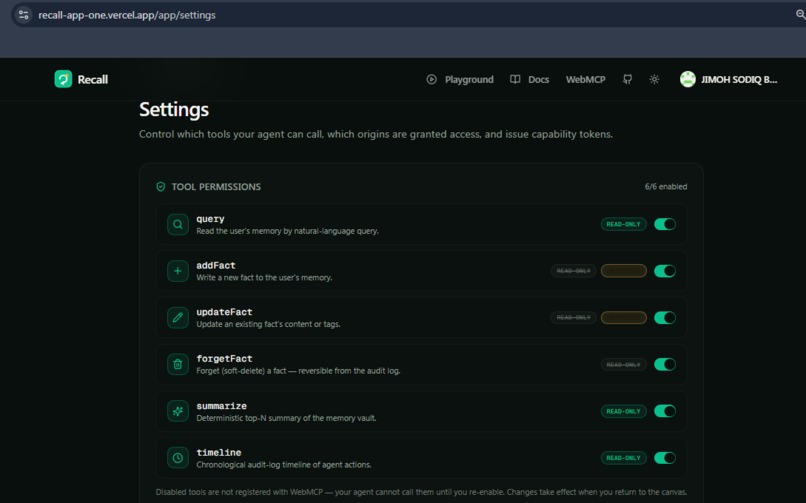Disable the forgetFact tool toggle

click(x=665, y=364)
